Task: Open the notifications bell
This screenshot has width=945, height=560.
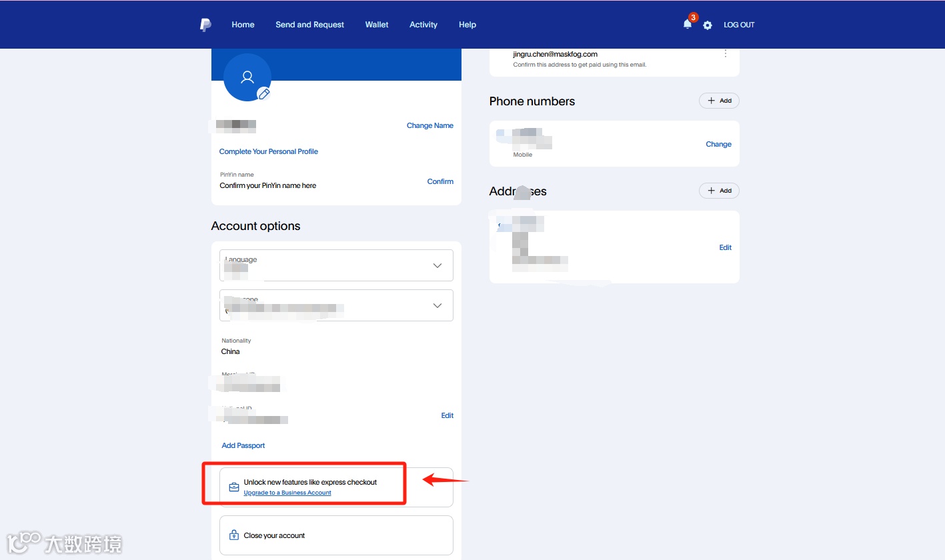Action: 688,24
